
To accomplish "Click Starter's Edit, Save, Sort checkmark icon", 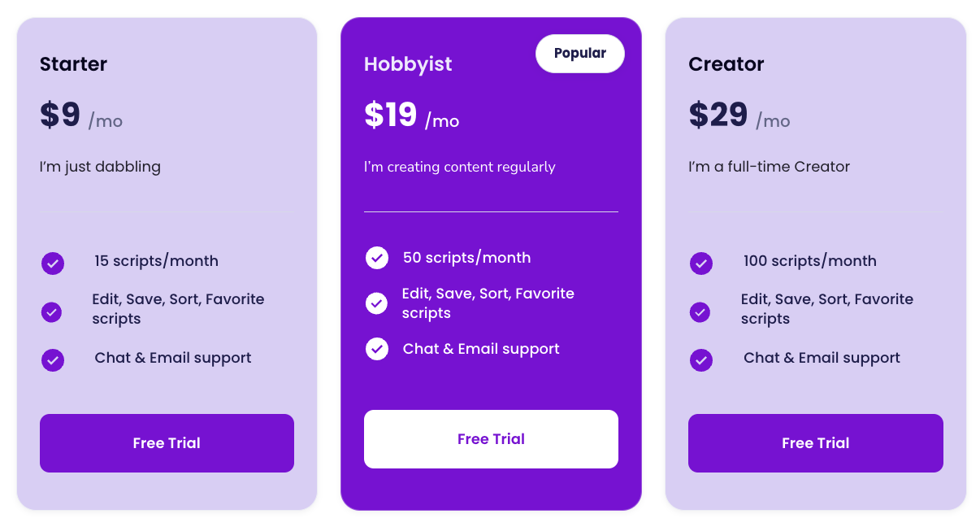I will (x=52, y=312).
